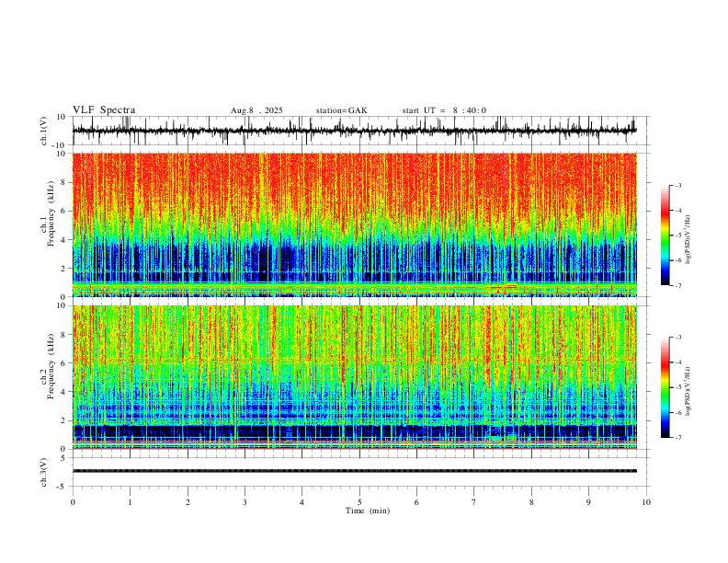Click the "8" kHz tick on ch.1 spectrogram axis
The width and height of the screenshot is (728, 563).
point(63,182)
